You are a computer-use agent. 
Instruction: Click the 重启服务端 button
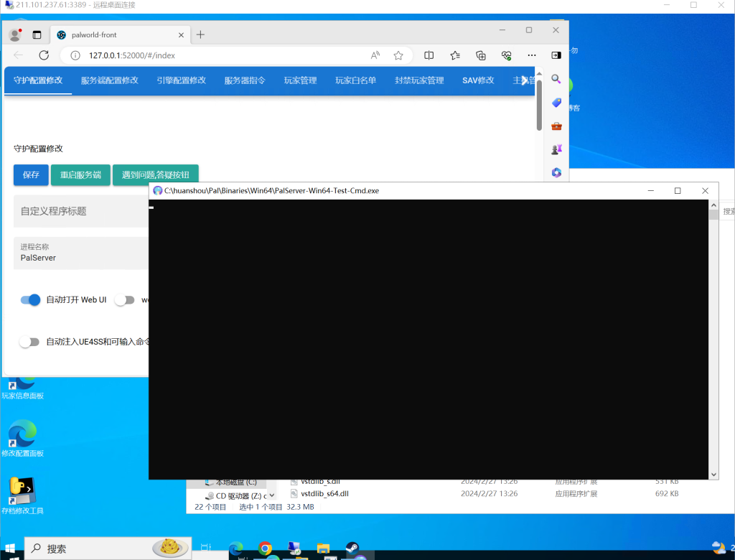(80, 175)
